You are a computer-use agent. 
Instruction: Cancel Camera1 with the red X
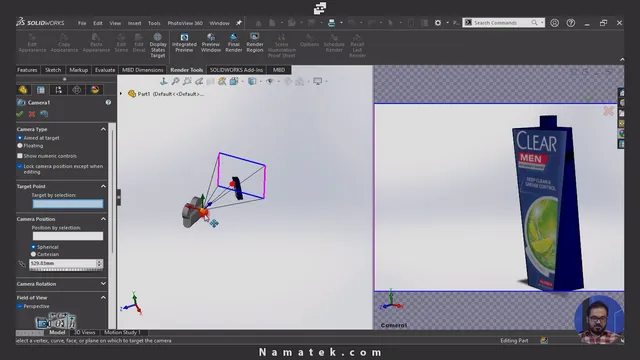pos(32,114)
